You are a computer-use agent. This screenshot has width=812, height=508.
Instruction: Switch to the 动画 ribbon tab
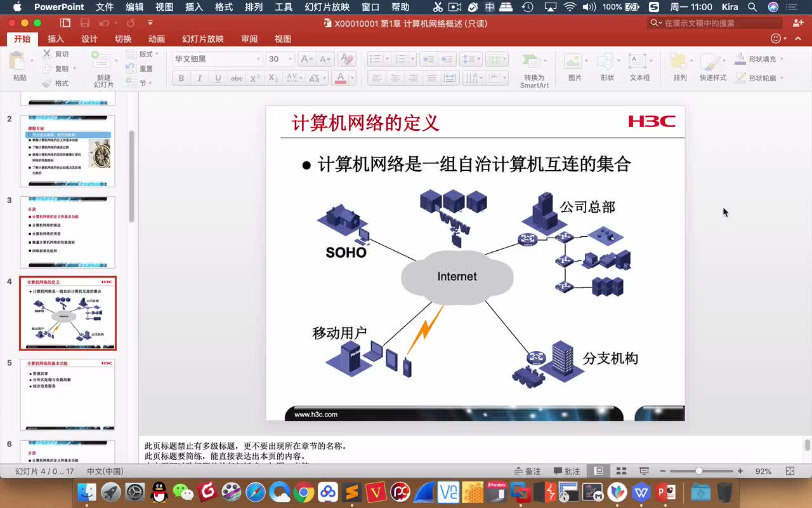tap(157, 39)
